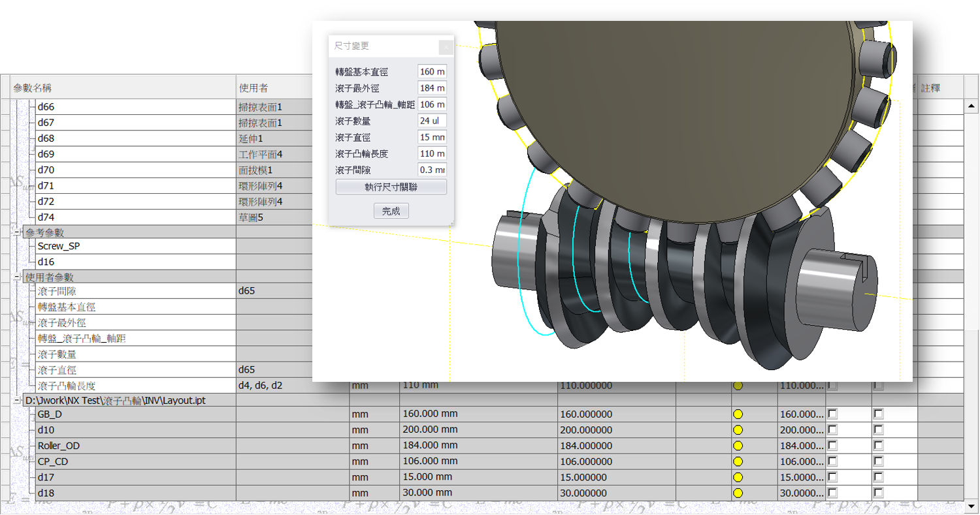
Task: Click the tolerance indicator for GB_D
Action: pos(738,414)
